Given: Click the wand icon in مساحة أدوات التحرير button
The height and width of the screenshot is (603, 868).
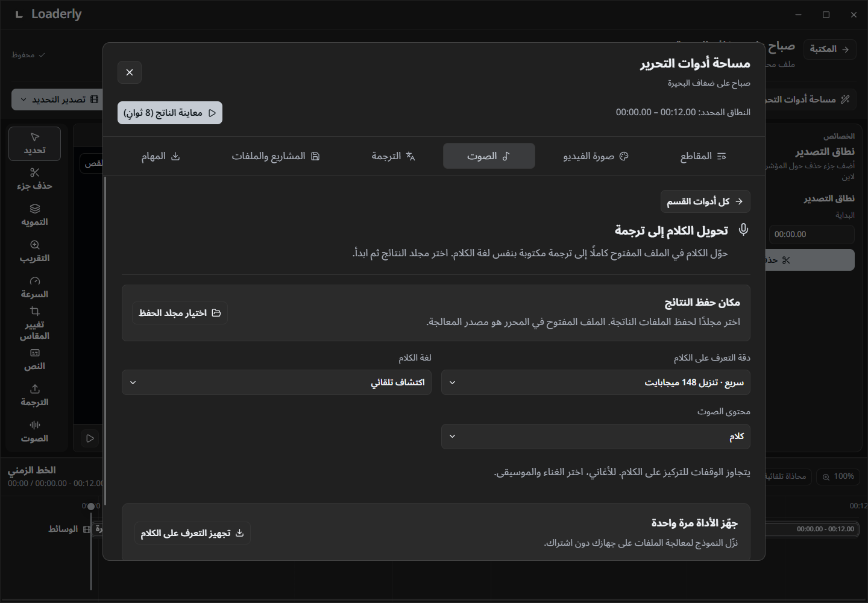Looking at the screenshot, I should click(845, 99).
